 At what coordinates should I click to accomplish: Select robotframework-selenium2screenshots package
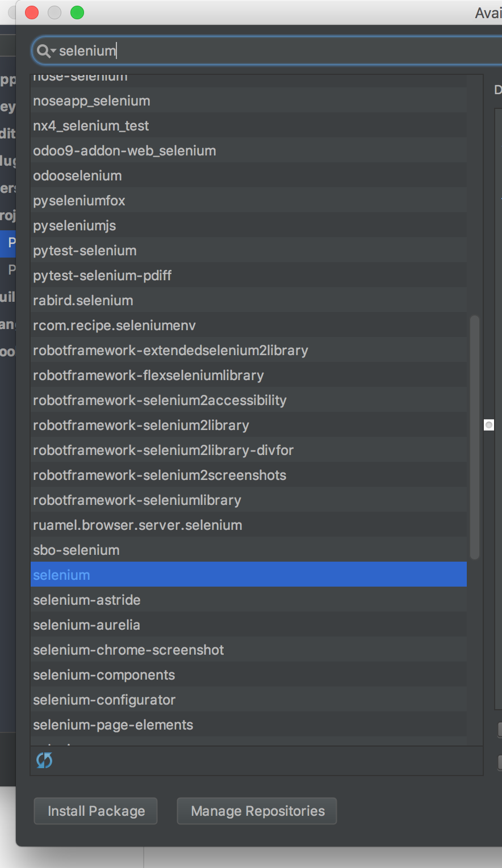coord(249,475)
